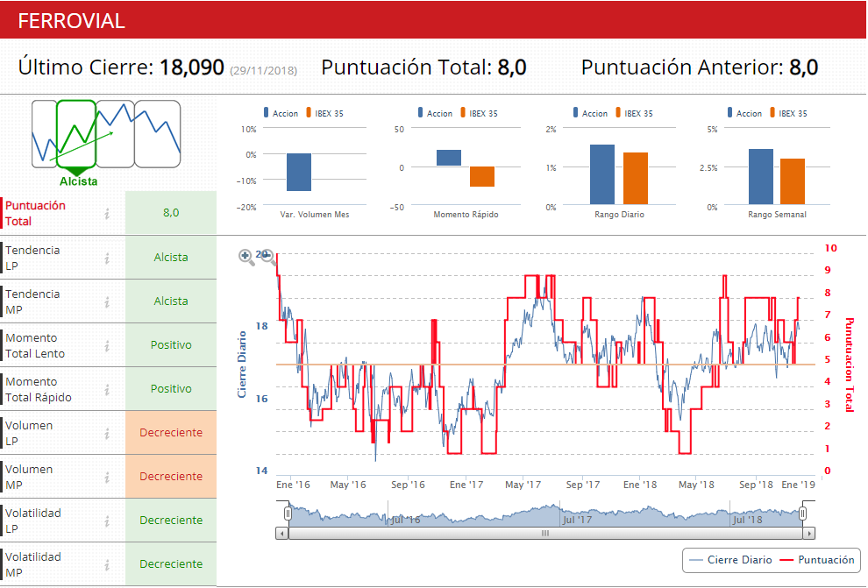Click the right range handle of the navigator
Viewport: 868px width, 588px height.
(802, 514)
